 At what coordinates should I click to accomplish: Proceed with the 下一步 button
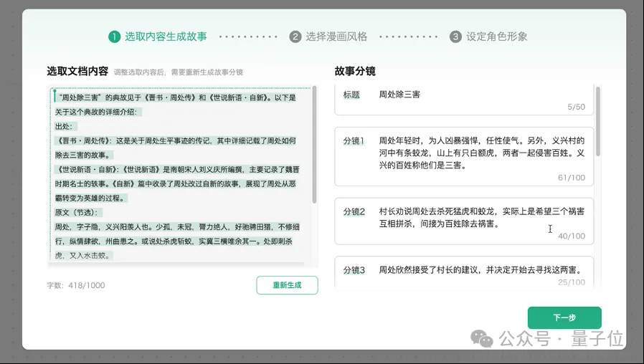click(x=564, y=317)
